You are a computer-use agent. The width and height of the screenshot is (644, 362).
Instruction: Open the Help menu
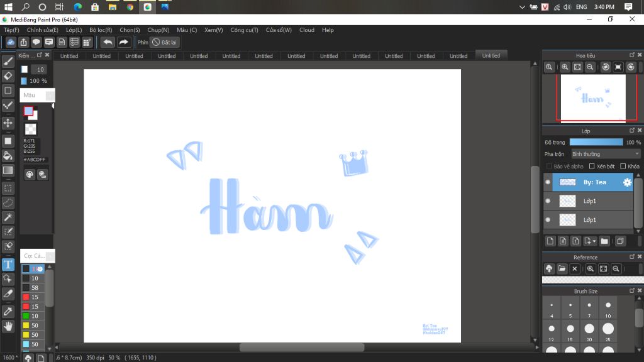pyautogui.click(x=328, y=30)
